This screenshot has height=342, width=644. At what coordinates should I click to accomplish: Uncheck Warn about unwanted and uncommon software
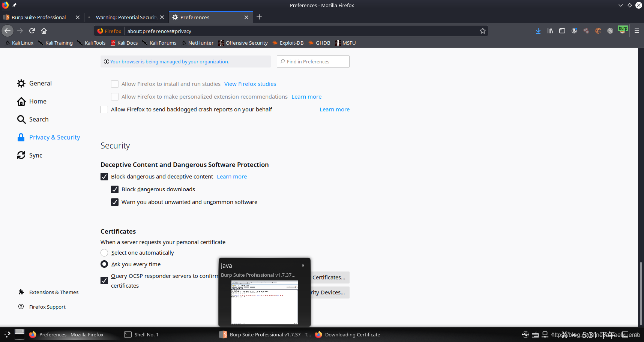pos(115,202)
